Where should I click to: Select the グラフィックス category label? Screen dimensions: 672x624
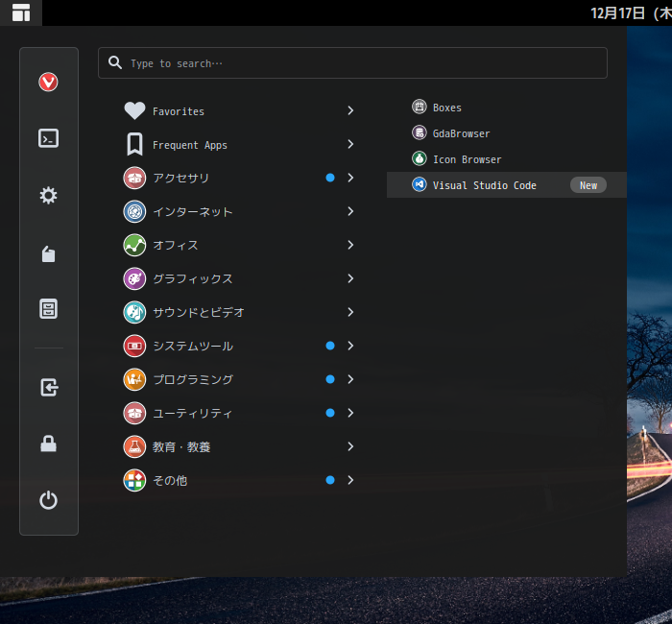coord(192,279)
